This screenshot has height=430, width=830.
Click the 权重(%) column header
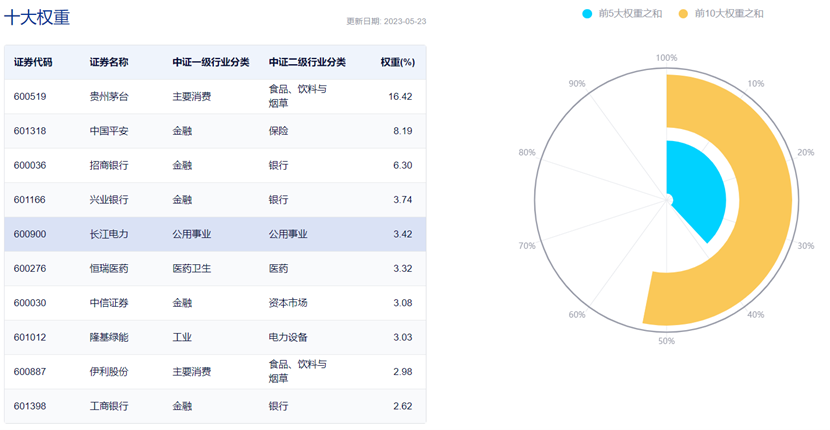click(x=397, y=62)
